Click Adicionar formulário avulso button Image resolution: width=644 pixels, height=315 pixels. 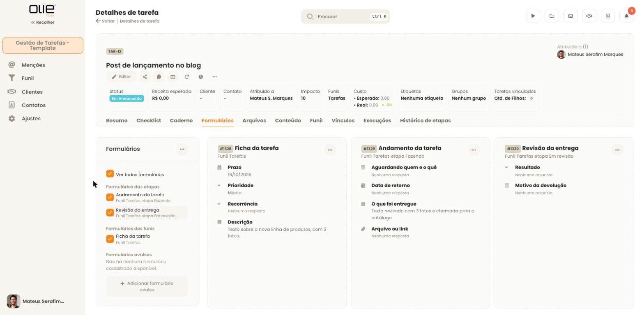point(147,287)
